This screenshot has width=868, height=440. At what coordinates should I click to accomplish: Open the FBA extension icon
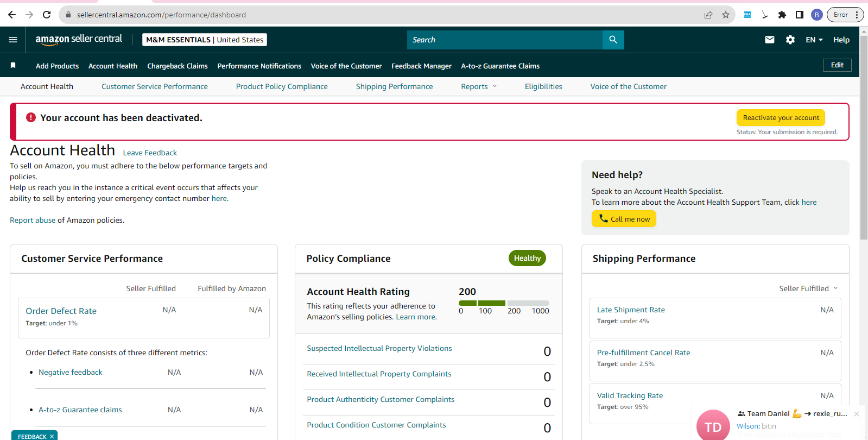[x=747, y=15]
